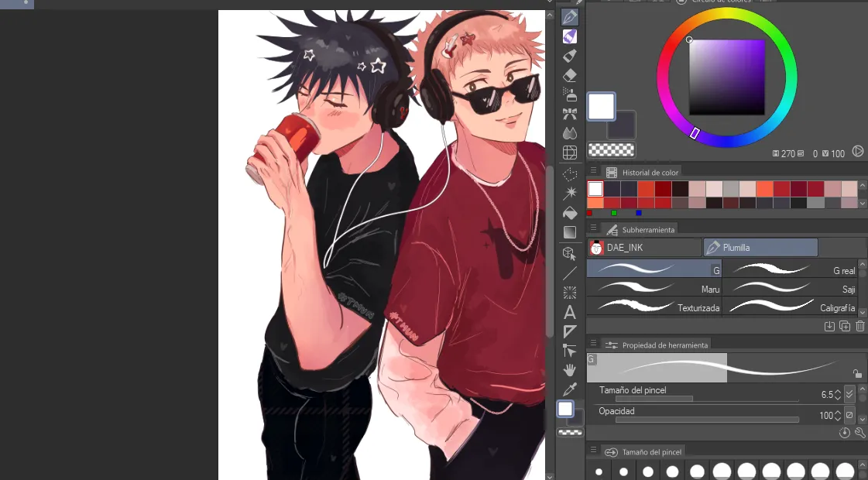Duplicate the current sub tool
The height and width of the screenshot is (480, 868).
click(x=845, y=326)
